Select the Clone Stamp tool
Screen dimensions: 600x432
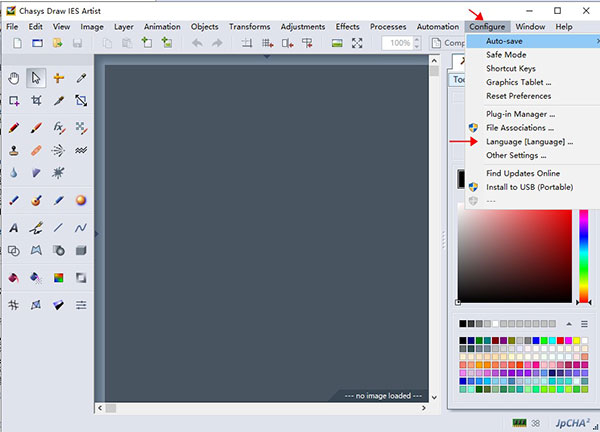14,151
